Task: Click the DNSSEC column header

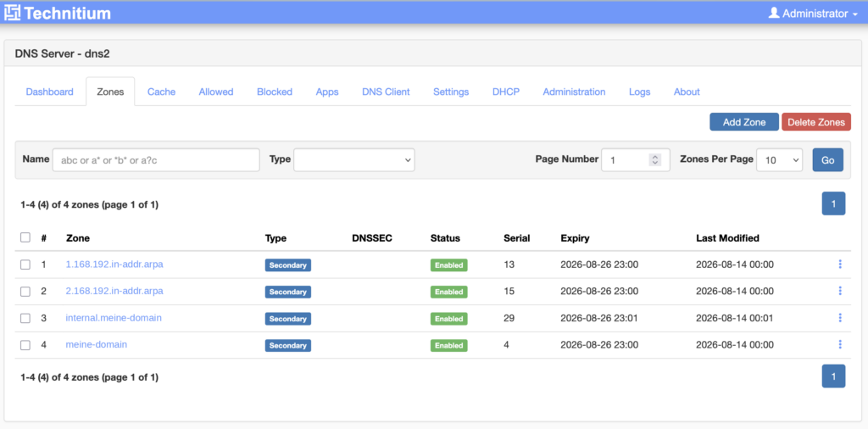Action: click(x=372, y=238)
